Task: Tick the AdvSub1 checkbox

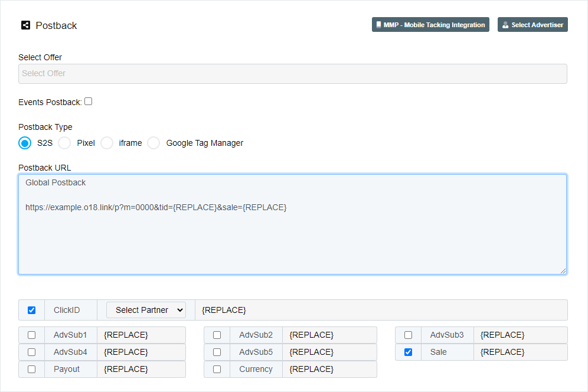Action: point(32,335)
